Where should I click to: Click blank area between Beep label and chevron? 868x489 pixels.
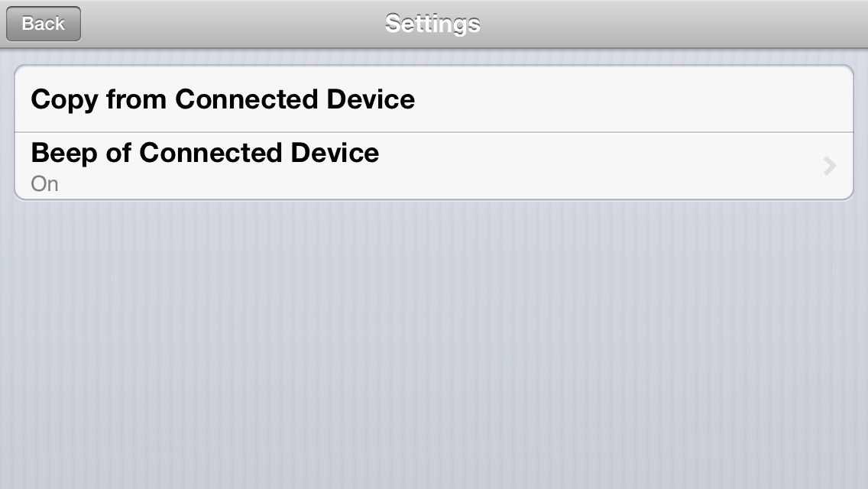point(601,166)
